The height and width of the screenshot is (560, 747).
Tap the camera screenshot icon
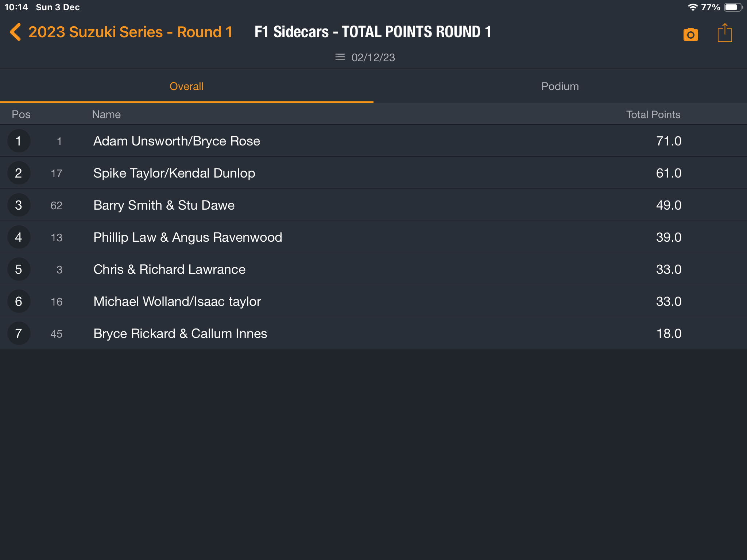click(690, 34)
